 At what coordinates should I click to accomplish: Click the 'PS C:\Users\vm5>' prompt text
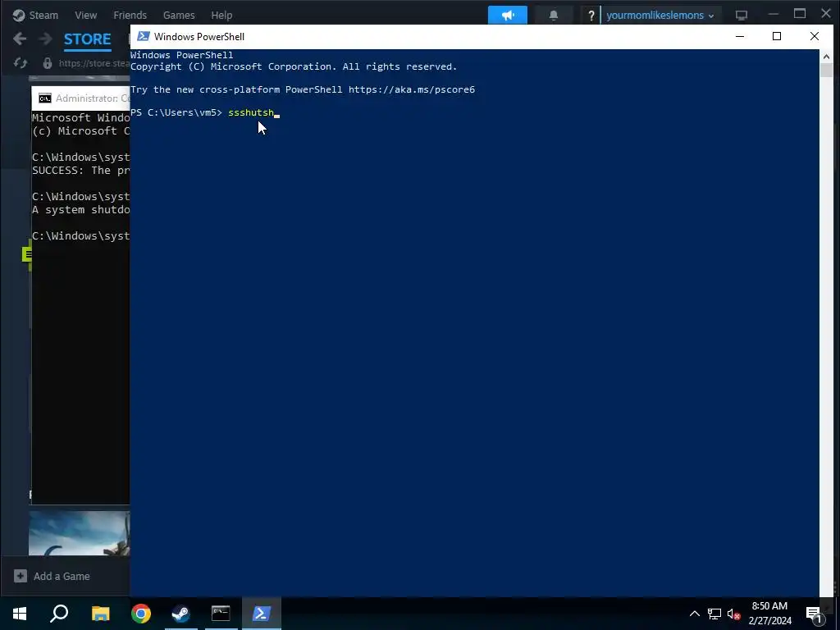(176, 112)
